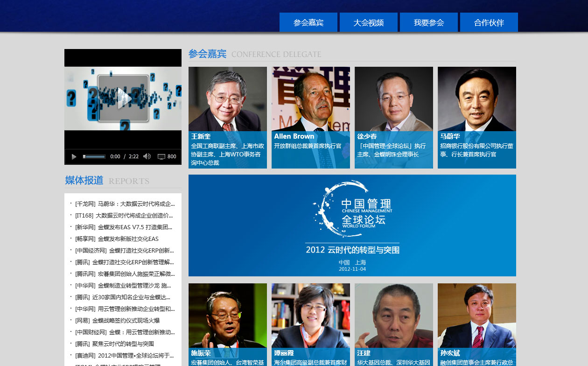588x366 pixels.
Task: Open the [中国经济网] 金蝶打造社交化ERP link
Action: pyautogui.click(x=125, y=251)
